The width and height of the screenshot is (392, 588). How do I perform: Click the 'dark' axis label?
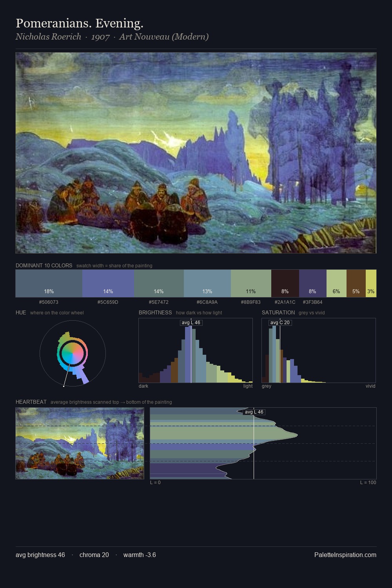143,386
